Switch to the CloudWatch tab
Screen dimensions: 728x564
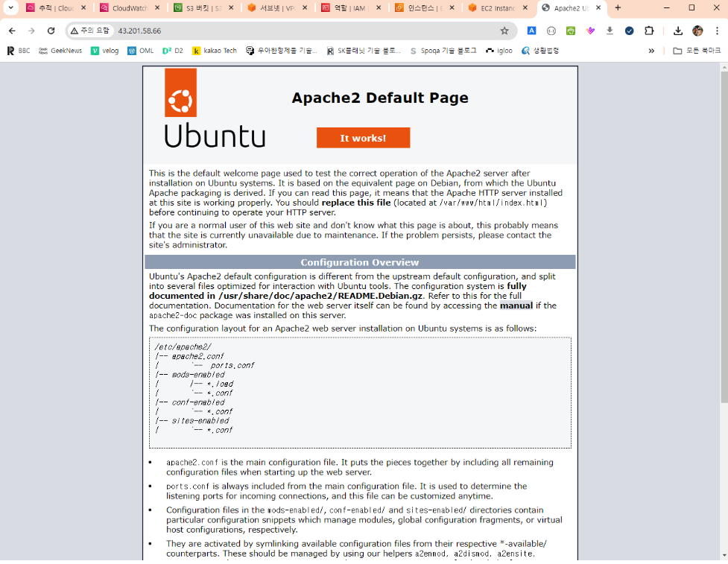125,8
